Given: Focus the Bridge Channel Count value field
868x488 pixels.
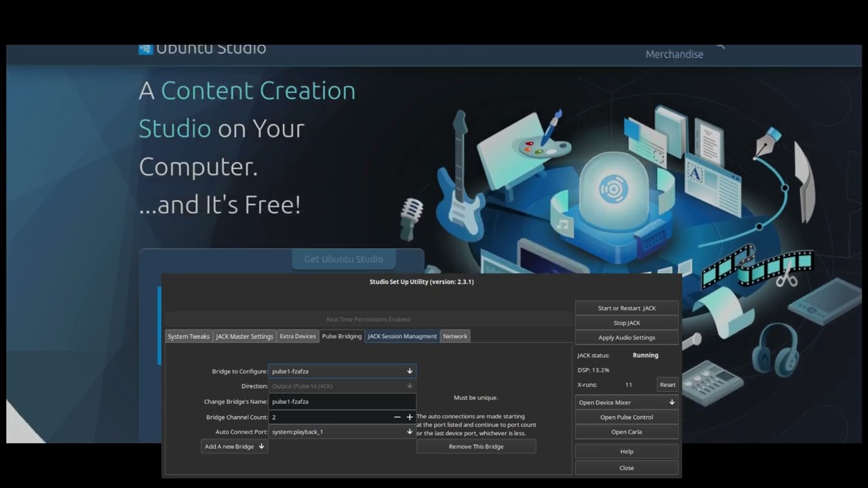Looking at the screenshot, I should point(330,418).
